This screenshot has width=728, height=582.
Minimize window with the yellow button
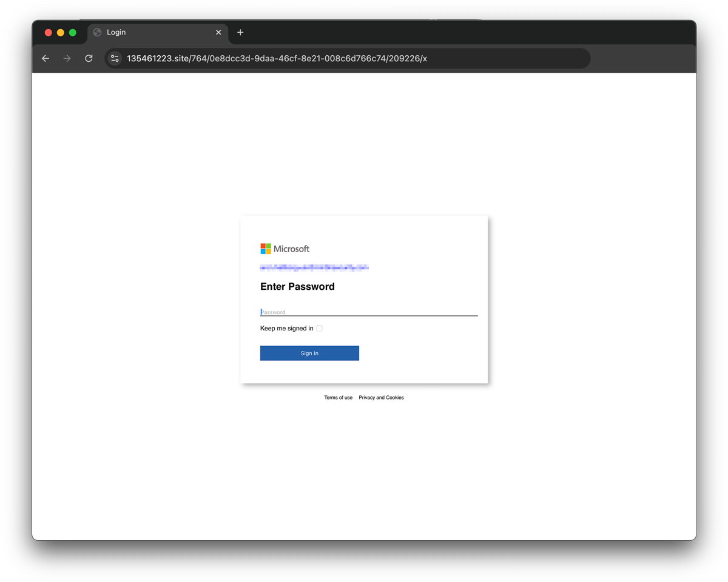[61, 32]
